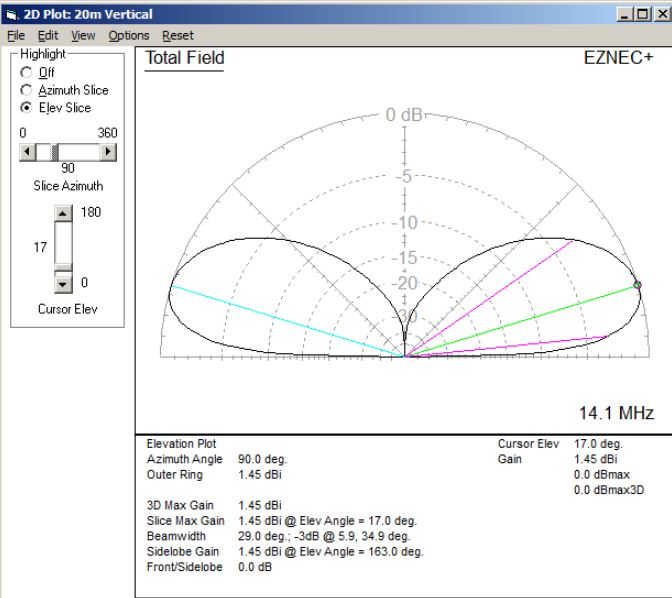Open the View menu
Image resolution: width=672 pixels, height=598 pixels.
point(83,36)
